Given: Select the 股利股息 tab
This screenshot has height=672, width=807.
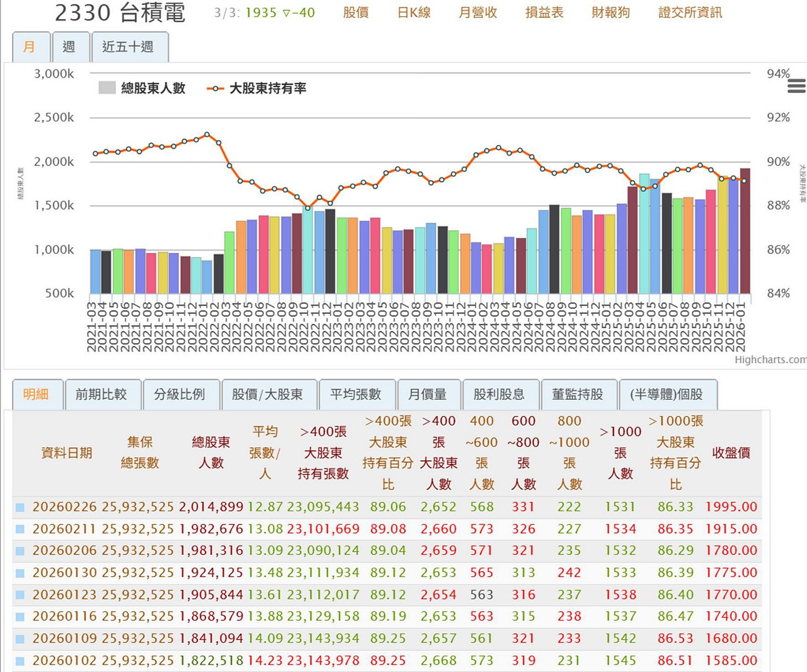Looking at the screenshot, I should (x=500, y=394).
